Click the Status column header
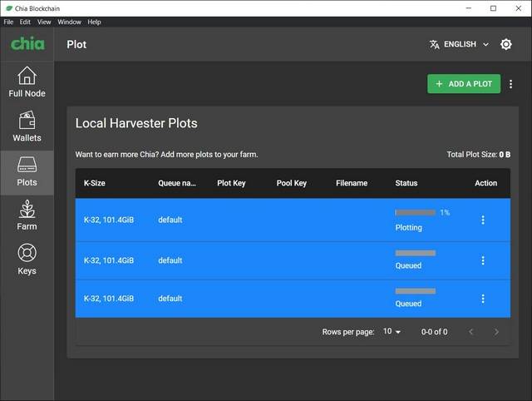The image size is (532, 401). point(406,183)
